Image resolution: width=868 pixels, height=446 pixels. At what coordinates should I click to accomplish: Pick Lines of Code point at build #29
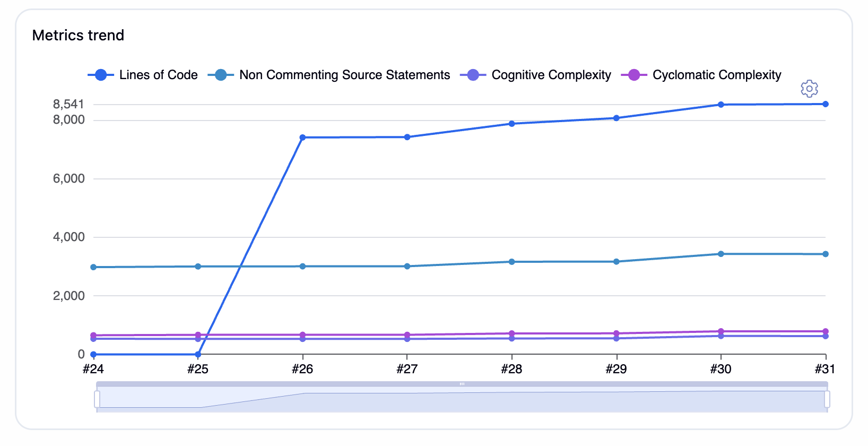pyautogui.click(x=616, y=118)
